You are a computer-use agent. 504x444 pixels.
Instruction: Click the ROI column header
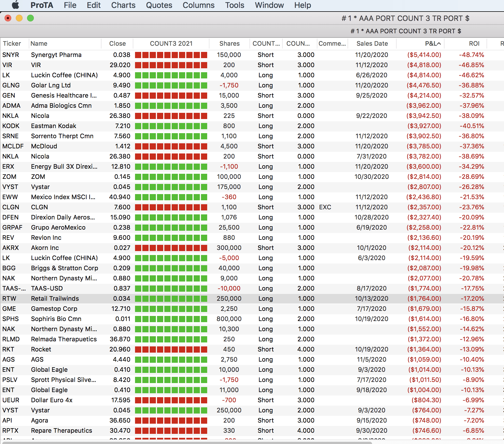tap(474, 44)
